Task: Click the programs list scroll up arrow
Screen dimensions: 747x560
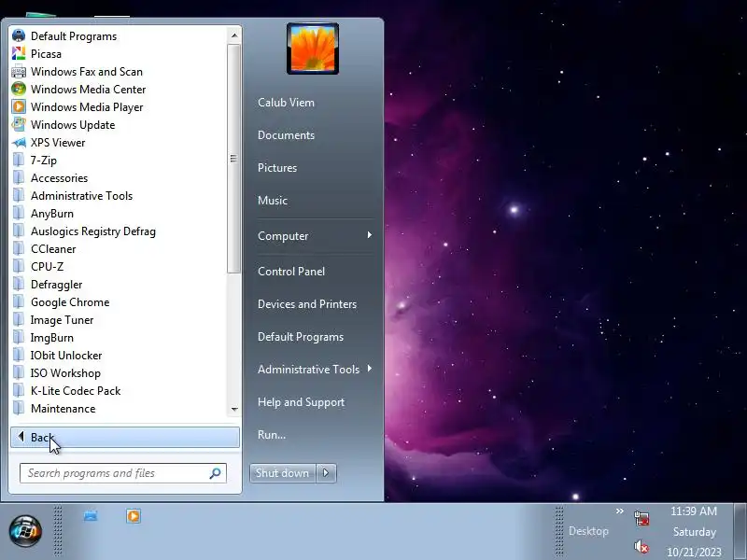Action: 234,35
